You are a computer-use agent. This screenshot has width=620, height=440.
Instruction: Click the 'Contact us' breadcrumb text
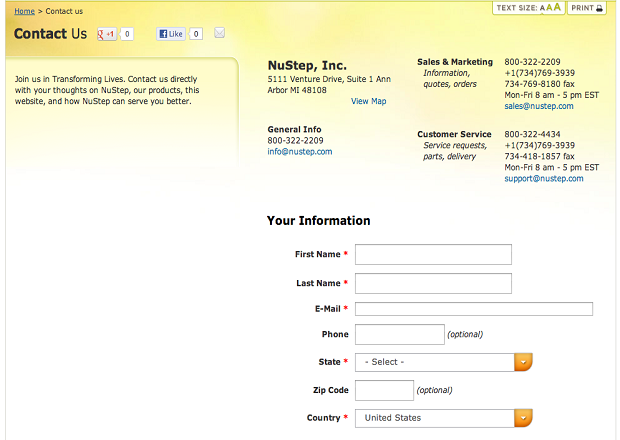[64, 11]
